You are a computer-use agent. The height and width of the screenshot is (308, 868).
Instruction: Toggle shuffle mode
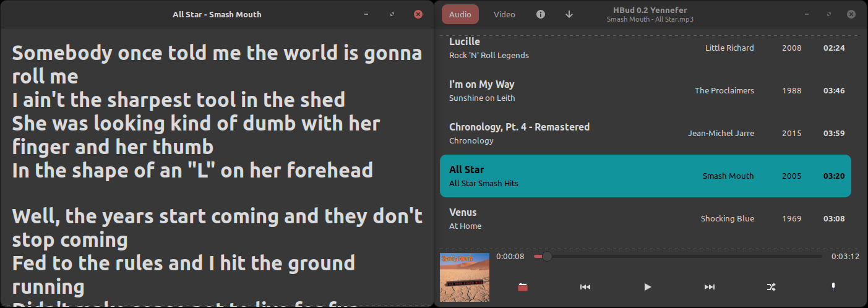pos(771,287)
